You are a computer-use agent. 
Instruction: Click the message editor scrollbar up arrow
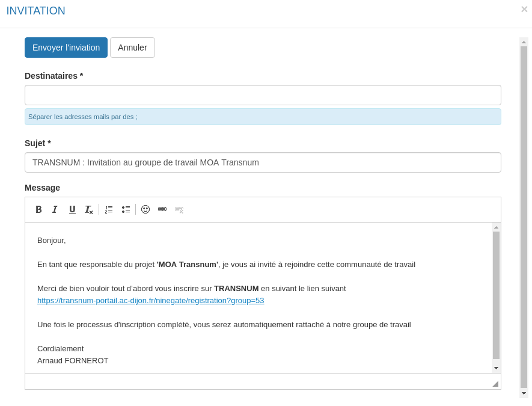[x=496, y=227]
